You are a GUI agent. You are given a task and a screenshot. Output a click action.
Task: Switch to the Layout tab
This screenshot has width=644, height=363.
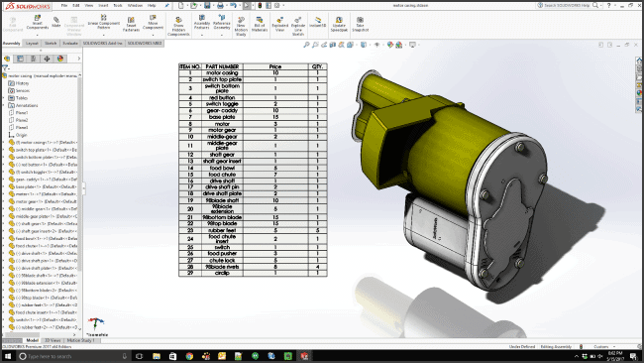point(32,44)
